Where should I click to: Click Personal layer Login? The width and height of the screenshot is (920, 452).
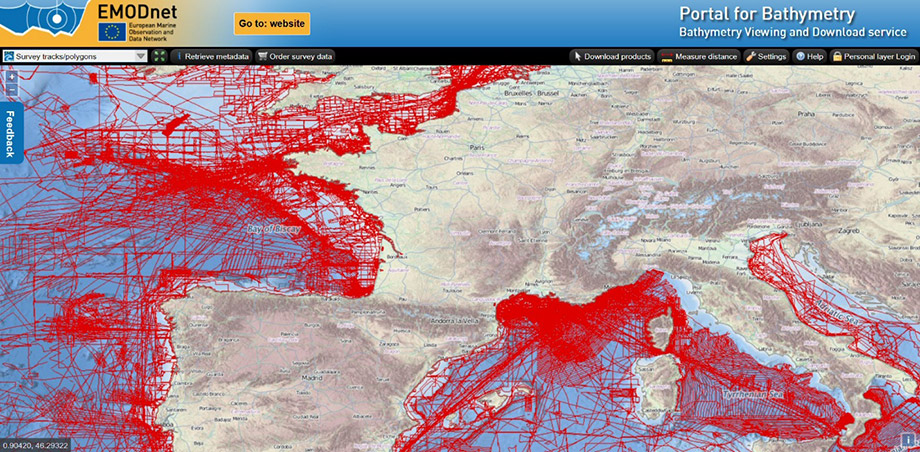(x=874, y=56)
